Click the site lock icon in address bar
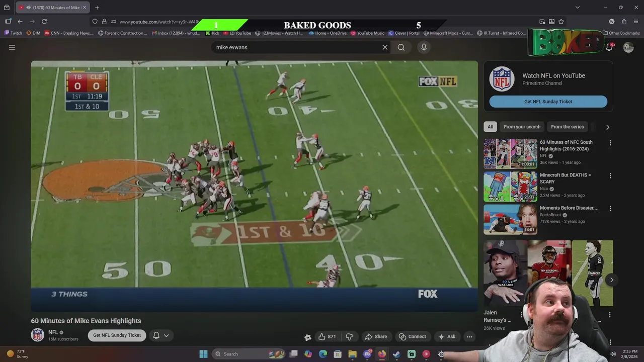 pyautogui.click(x=104, y=22)
